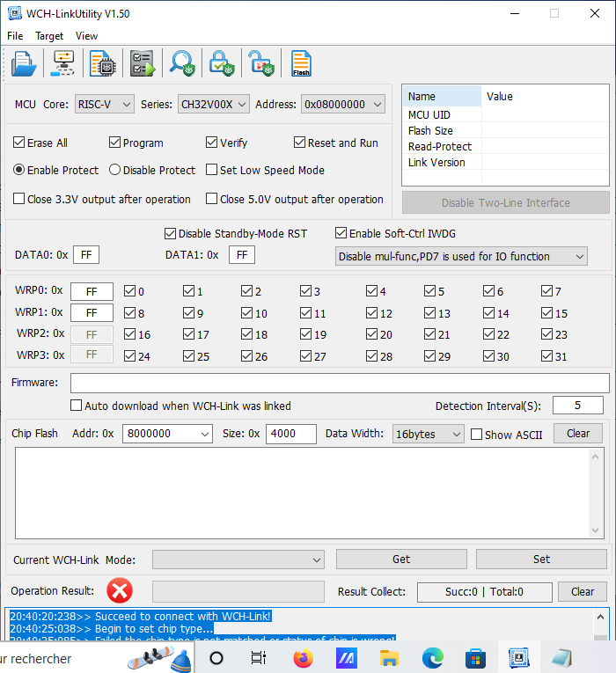The width and height of the screenshot is (616, 673).
Task: Expand the Data Width 16bytes dropdown
Action: click(x=428, y=434)
